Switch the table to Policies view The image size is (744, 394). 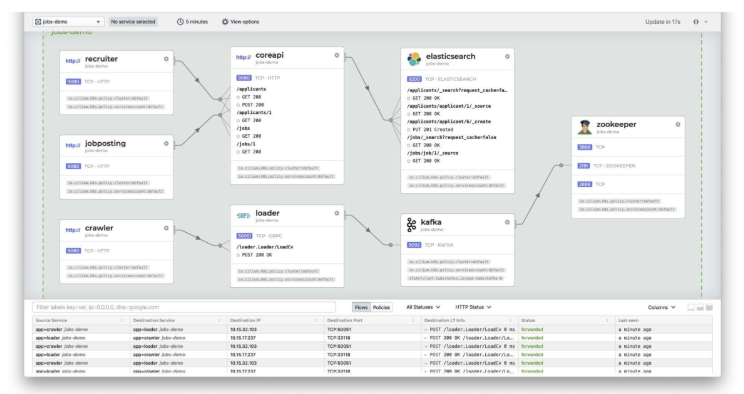[381, 308]
